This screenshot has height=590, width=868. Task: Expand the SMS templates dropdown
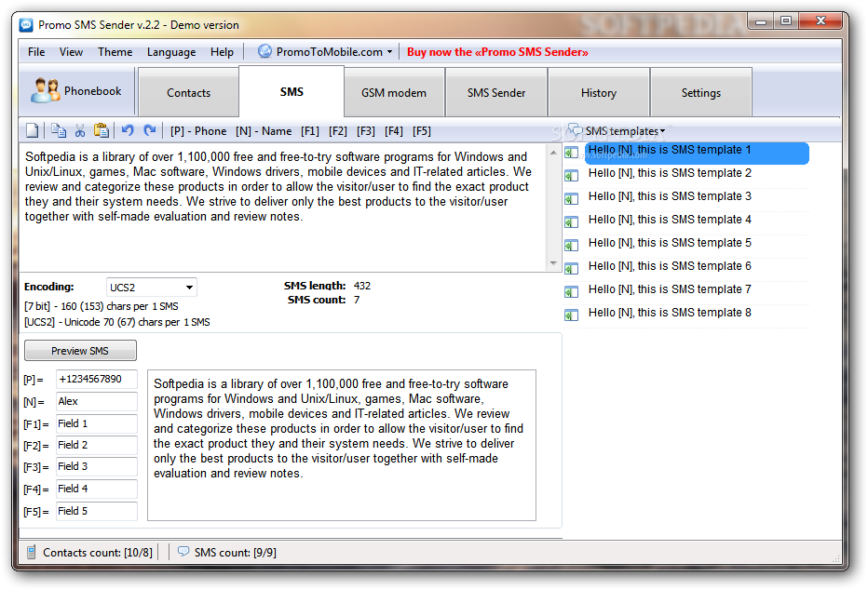pyautogui.click(x=662, y=131)
